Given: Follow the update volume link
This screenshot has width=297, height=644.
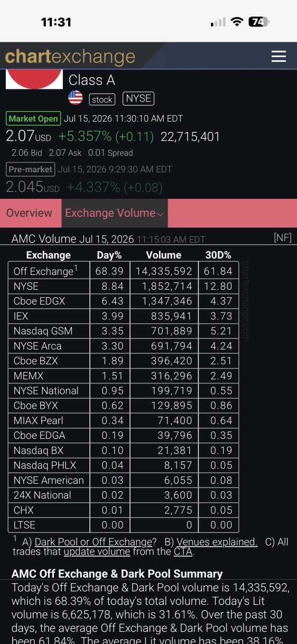Looking at the screenshot, I should tap(97, 552).
